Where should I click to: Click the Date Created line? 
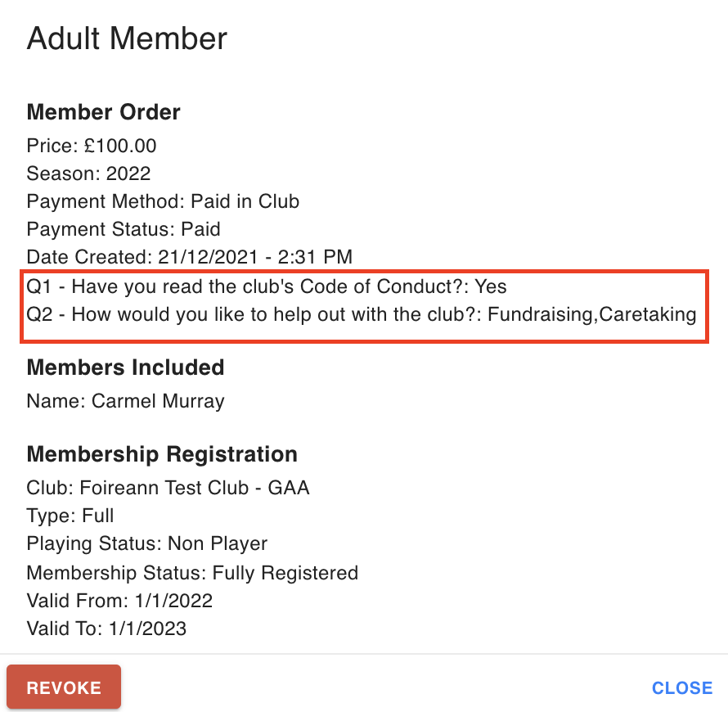point(190,257)
